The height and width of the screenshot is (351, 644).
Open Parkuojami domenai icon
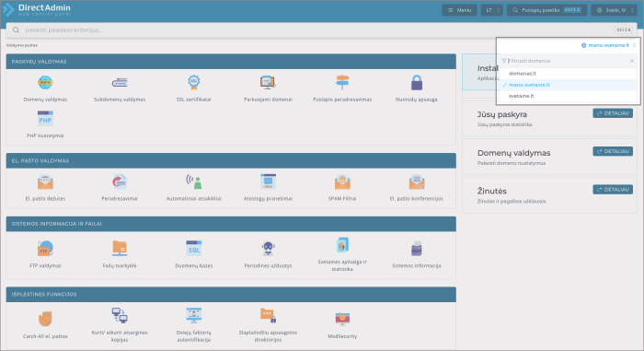[268, 83]
